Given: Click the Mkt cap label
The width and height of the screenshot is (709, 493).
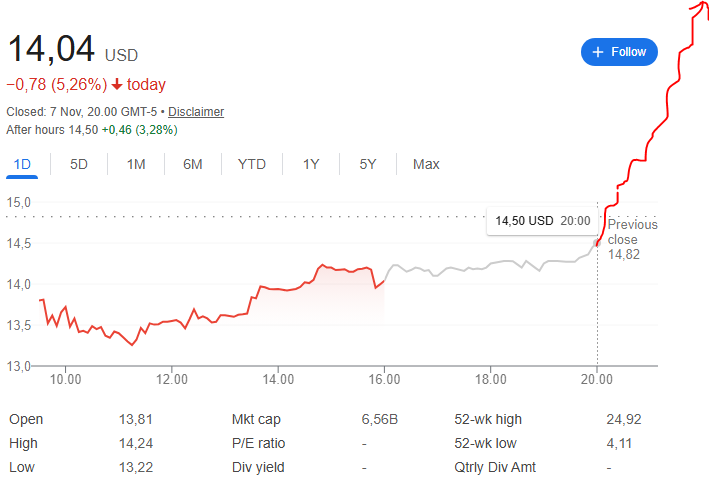Looking at the screenshot, I should 256,419.
